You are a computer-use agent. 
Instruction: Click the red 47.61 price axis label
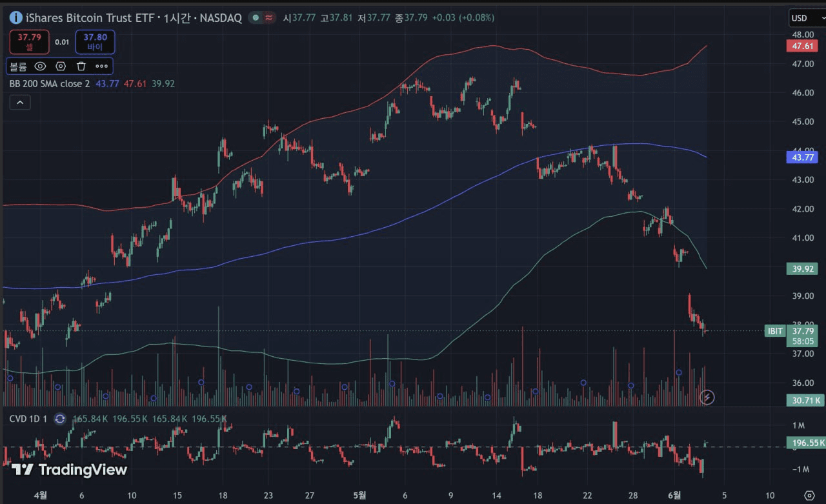802,46
